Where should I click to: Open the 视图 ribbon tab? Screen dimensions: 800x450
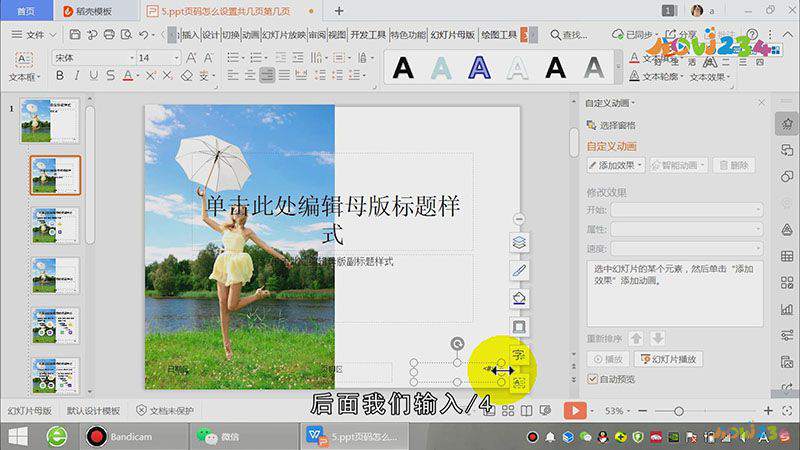pyautogui.click(x=337, y=35)
